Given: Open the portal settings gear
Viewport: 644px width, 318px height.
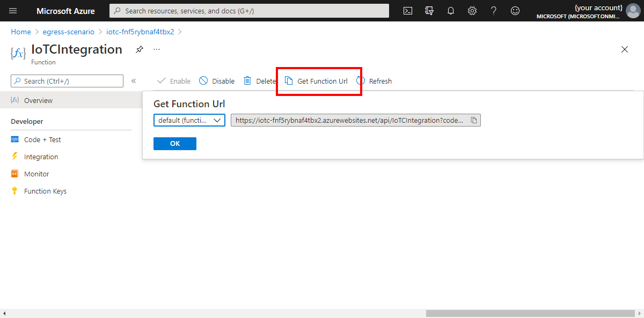Looking at the screenshot, I should click(x=472, y=10).
